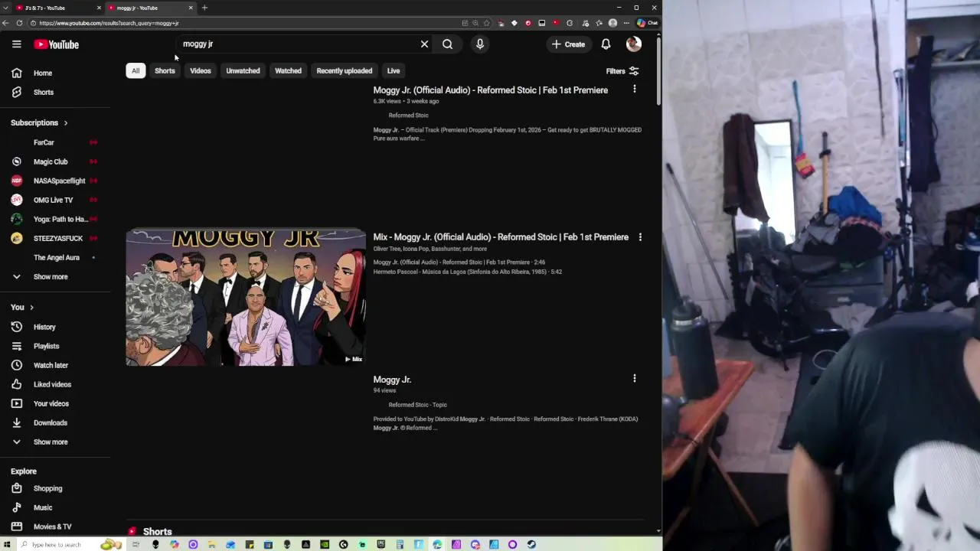Open Steam from the taskbar
The image size is (980, 551).
(x=531, y=545)
